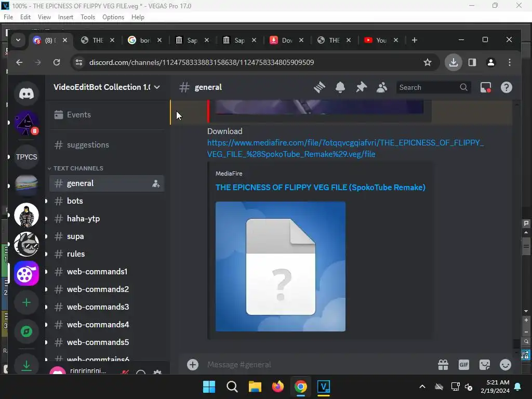Screen dimensions: 532x399
Task: Open Firefox from taskbar
Action: [278, 387]
